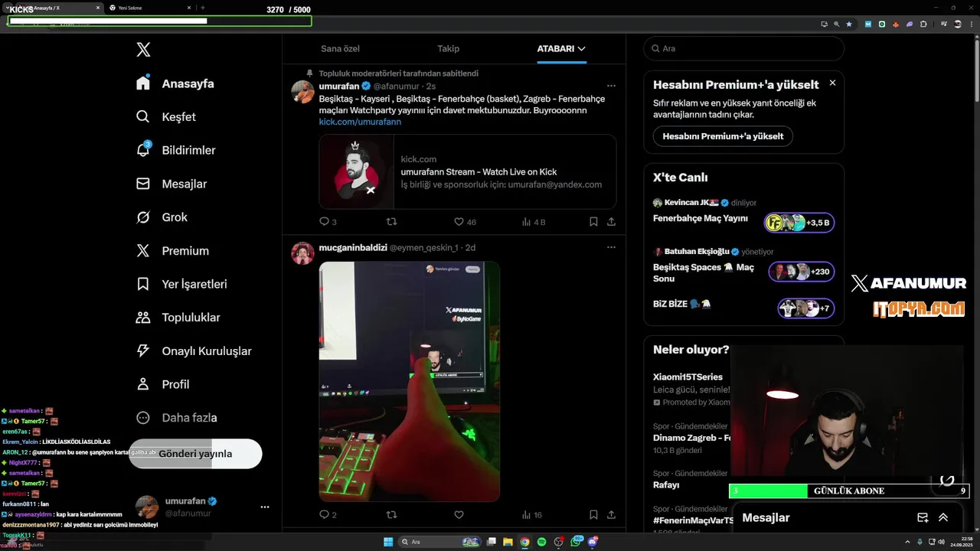The image size is (980, 551).
Task: Reply to mucganinbaldizi's post
Action: pyautogui.click(x=328, y=515)
